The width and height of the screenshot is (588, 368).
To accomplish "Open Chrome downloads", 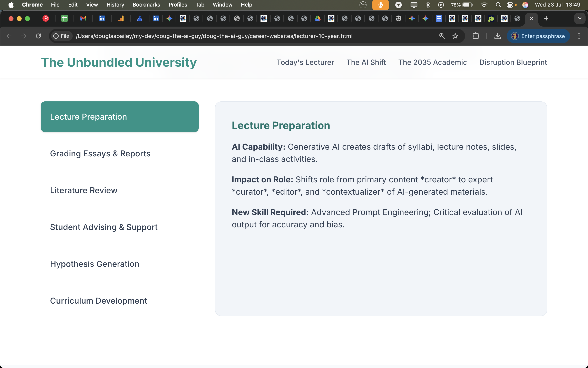I will pyautogui.click(x=498, y=36).
